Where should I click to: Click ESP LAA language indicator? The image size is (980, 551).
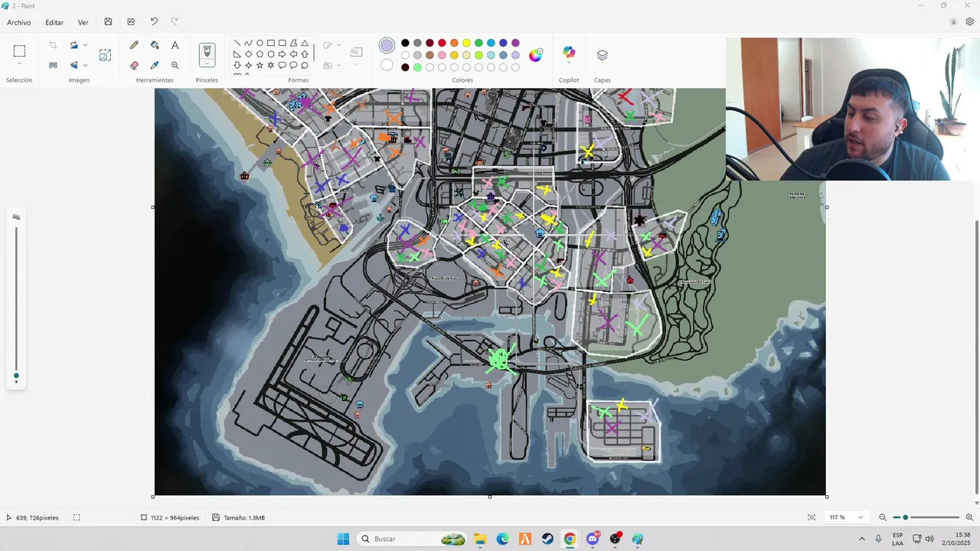click(897, 539)
